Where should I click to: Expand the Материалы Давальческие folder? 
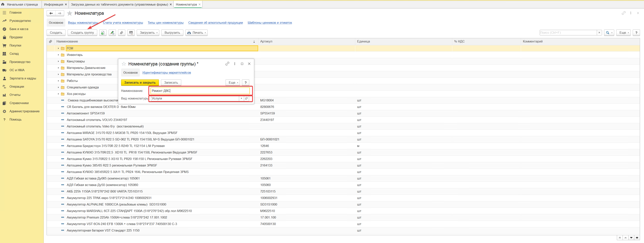point(58,68)
